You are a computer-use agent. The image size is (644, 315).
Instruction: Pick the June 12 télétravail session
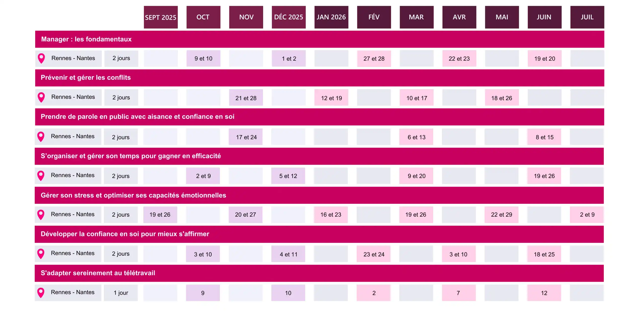(x=544, y=293)
